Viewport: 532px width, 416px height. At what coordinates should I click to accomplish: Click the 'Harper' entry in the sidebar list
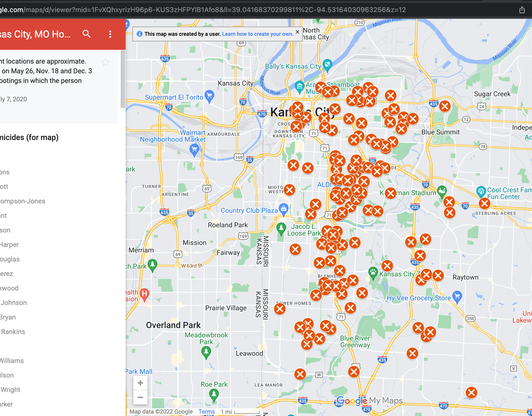(x=9, y=245)
